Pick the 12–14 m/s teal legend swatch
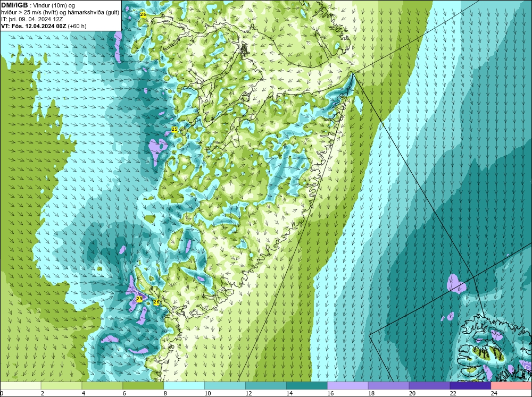 tap(265, 386)
